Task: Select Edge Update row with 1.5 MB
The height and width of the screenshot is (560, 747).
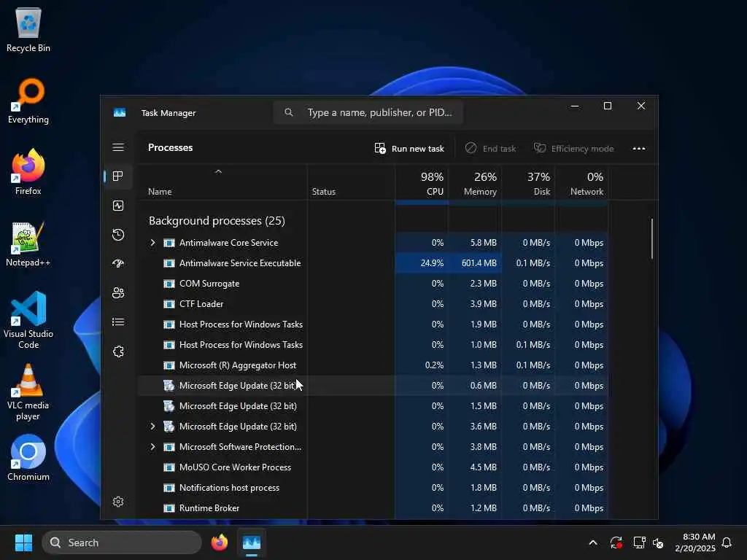Action: pyautogui.click(x=373, y=405)
